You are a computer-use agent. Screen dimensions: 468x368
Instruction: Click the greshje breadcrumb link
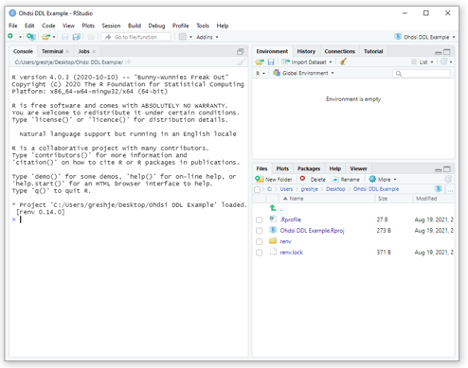309,189
